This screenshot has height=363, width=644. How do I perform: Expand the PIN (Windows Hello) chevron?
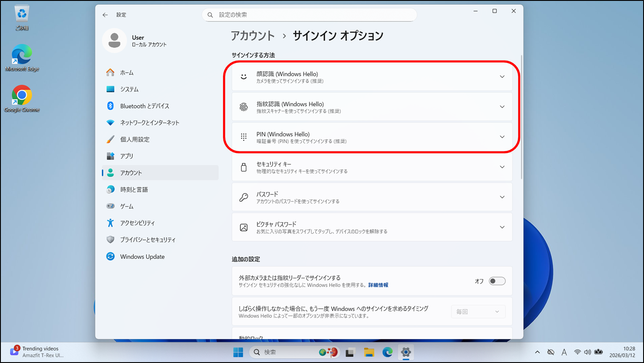502,137
